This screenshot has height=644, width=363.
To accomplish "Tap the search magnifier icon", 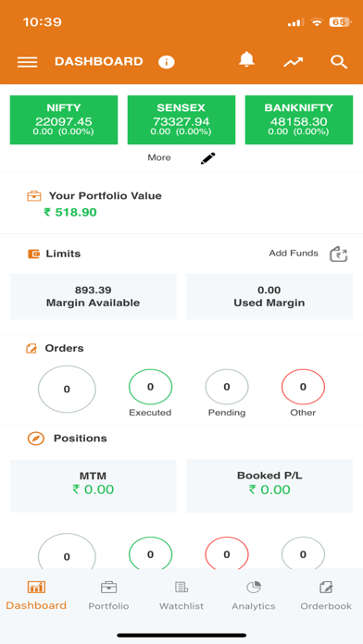I will coord(339,62).
